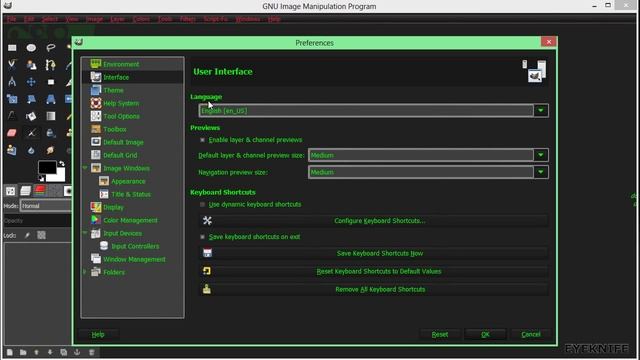Click the layer Opacity slider
Screen dimensions: 640x360
point(37,221)
